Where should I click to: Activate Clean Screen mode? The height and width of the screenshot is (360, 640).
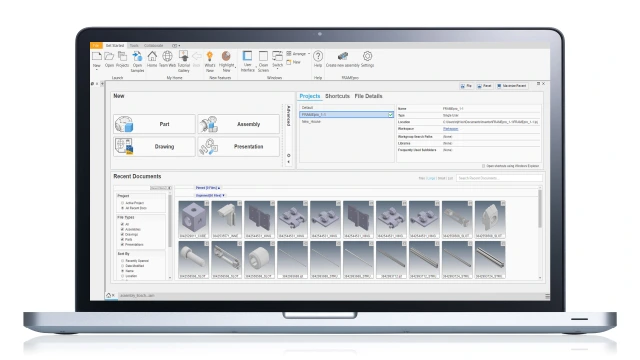[263, 56]
